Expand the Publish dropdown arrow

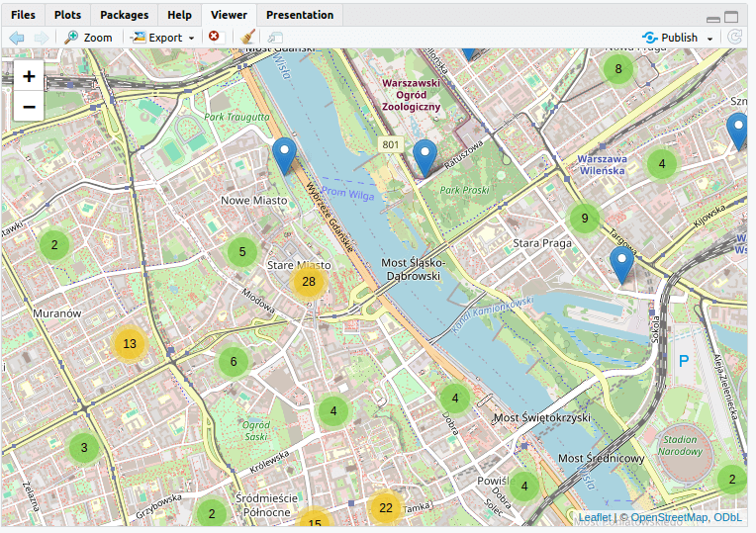709,39
